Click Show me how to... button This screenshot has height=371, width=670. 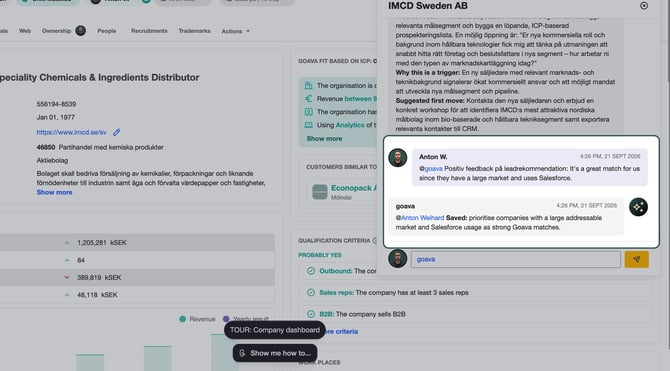click(x=275, y=353)
